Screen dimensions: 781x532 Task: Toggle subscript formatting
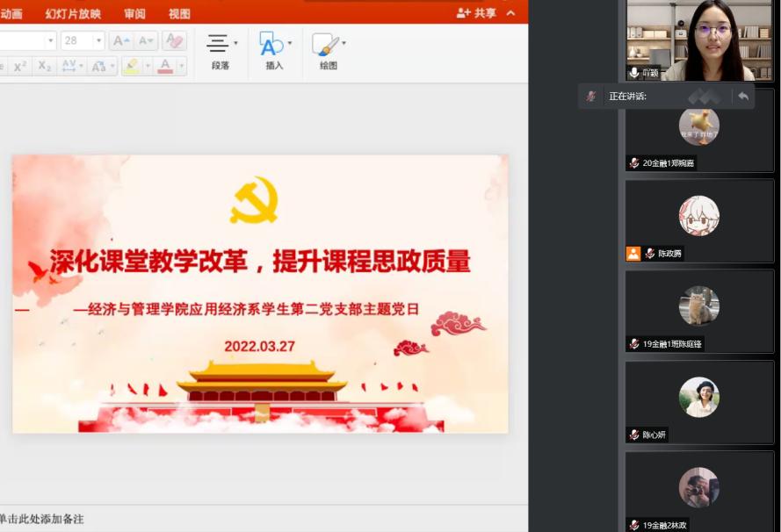pos(45,66)
